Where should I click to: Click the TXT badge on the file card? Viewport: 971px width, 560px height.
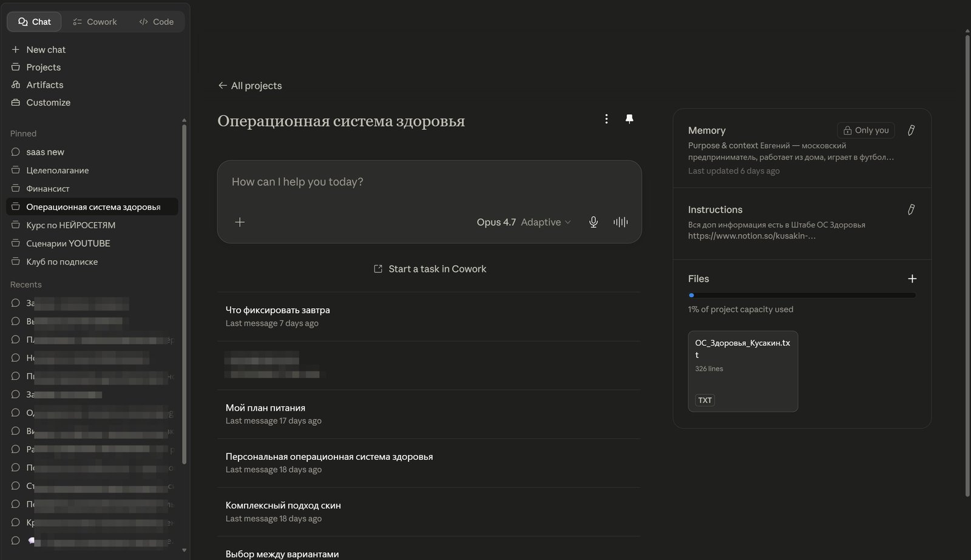click(705, 400)
